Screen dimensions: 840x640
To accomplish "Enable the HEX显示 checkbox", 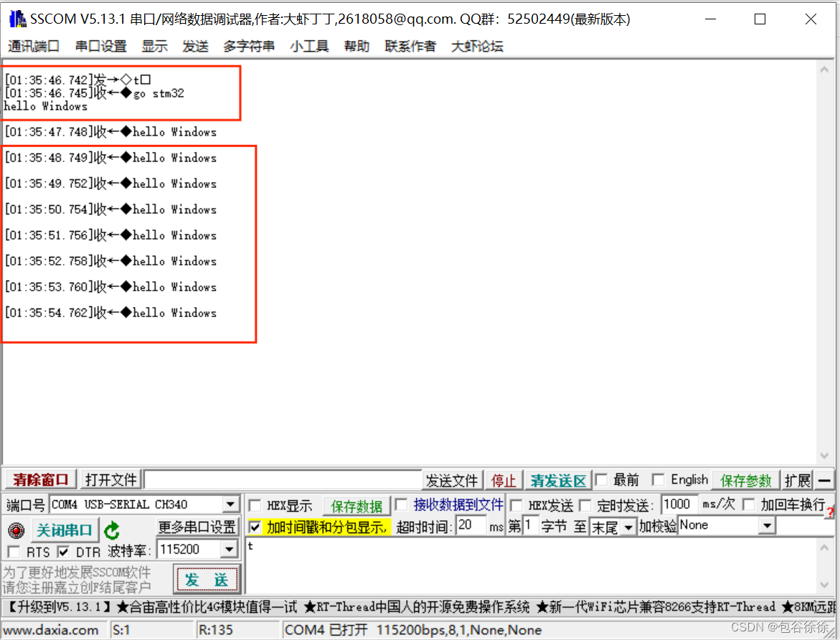I will [x=256, y=504].
